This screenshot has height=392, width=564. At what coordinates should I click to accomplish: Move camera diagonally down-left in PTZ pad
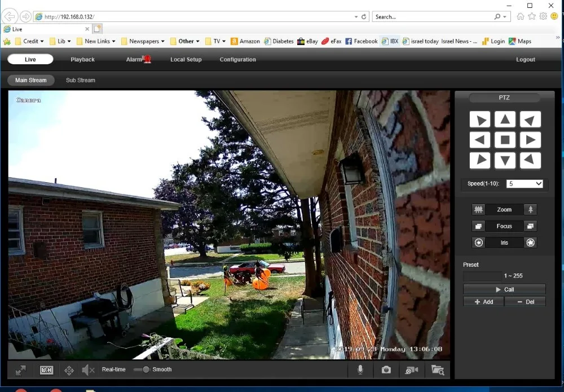click(480, 160)
